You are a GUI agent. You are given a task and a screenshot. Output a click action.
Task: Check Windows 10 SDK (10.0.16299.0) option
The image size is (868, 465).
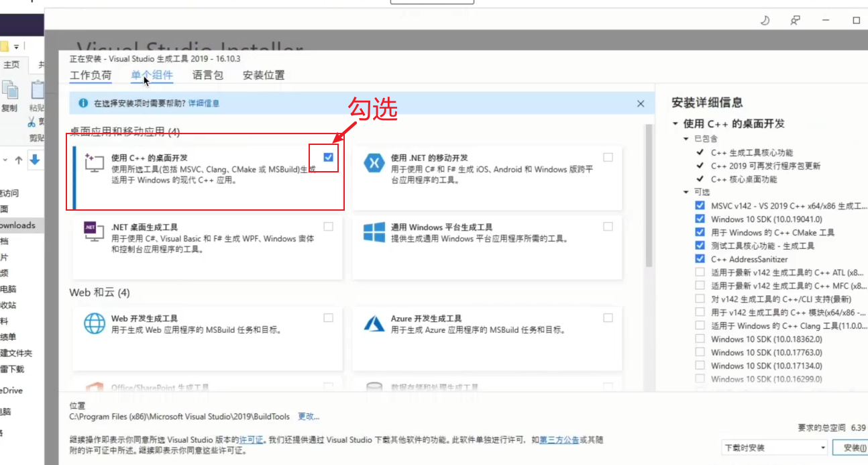pyautogui.click(x=700, y=378)
